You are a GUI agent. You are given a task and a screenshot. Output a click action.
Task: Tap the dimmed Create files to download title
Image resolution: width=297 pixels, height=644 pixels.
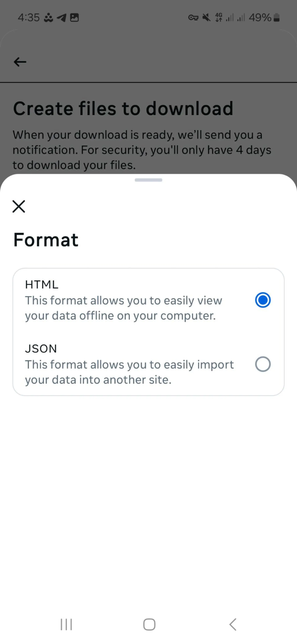click(123, 108)
